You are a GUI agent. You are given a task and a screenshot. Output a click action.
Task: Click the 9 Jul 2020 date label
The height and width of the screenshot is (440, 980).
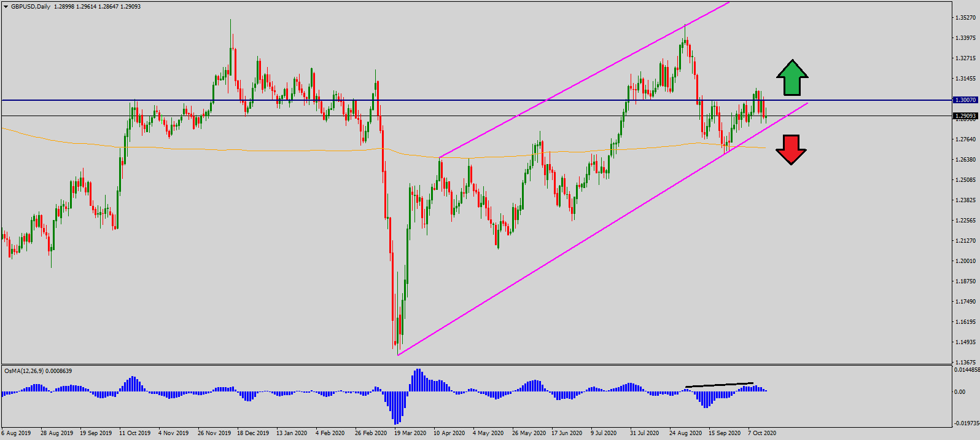coord(604,433)
